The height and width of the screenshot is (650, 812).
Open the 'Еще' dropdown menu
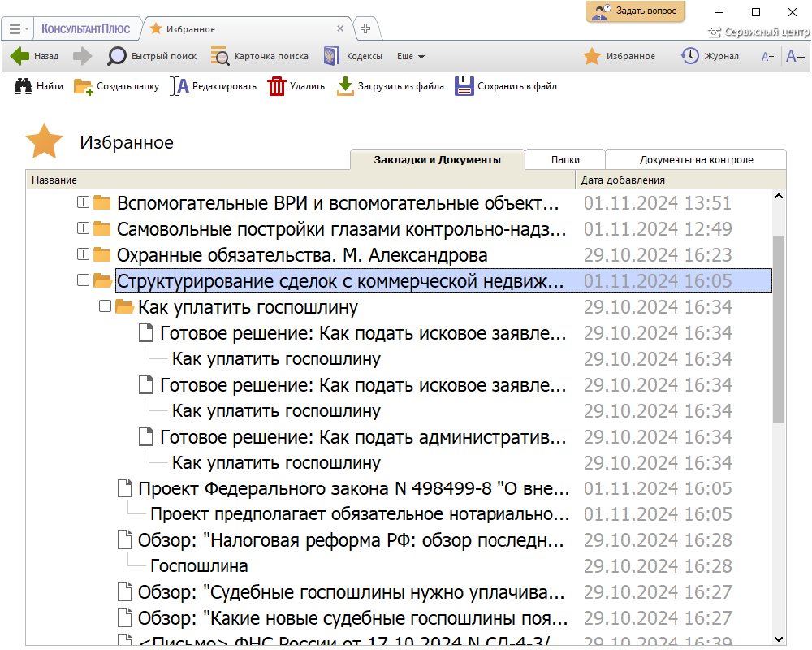click(x=411, y=56)
